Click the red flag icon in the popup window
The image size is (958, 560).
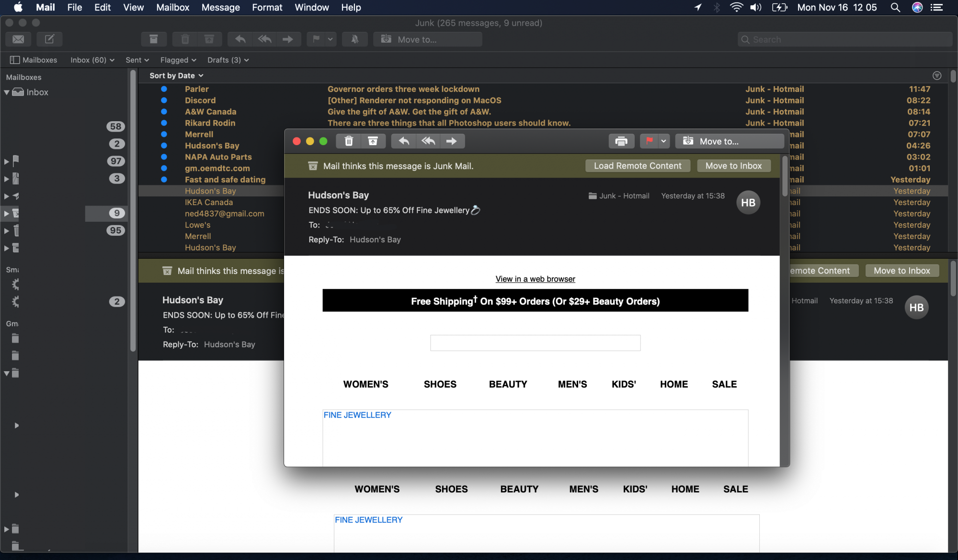[x=649, y=141]
